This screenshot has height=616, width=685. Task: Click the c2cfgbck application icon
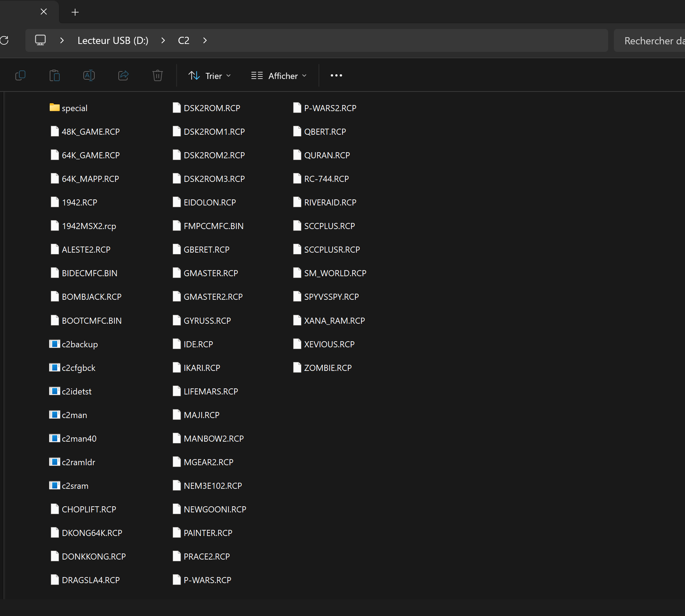tap(54, 367)
